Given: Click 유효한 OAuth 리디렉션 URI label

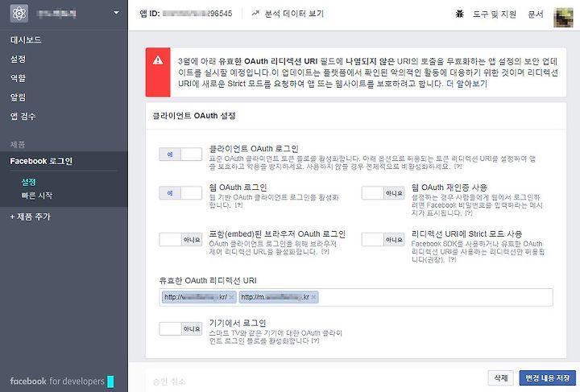Looking at the screenshot, I should click(208, 280).
